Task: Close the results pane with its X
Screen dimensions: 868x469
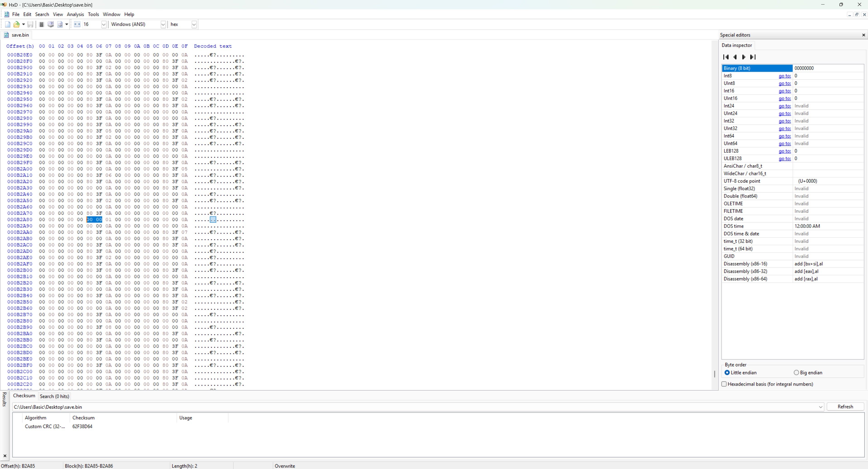Action: pyautogui.click(x=5, y=456)
